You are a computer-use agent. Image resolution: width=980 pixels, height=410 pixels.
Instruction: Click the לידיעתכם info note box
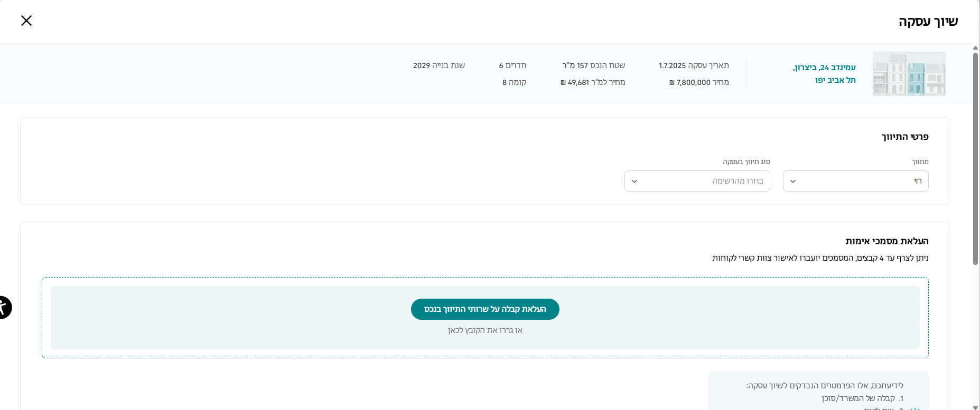(x=818, y=390)
